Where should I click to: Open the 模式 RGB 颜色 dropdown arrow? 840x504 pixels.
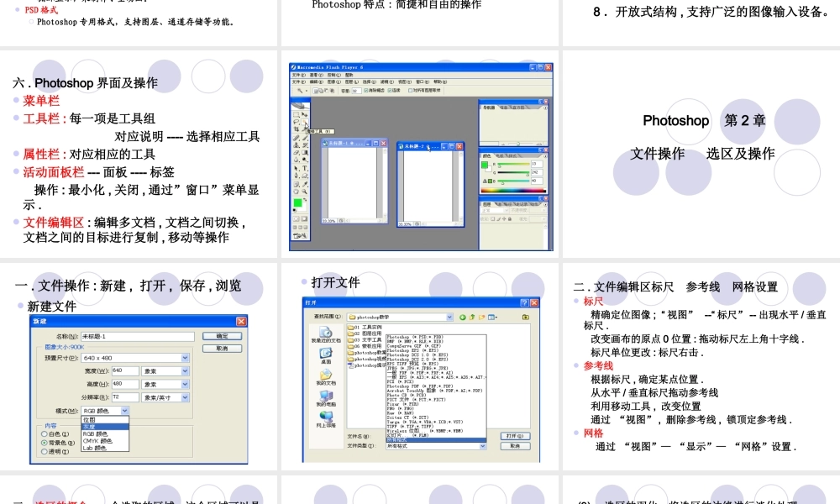[x=124, y=411]
